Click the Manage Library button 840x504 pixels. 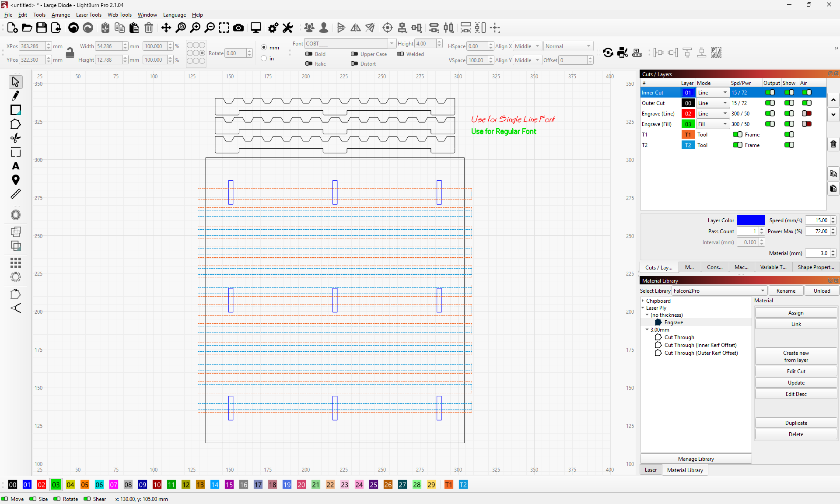[x=696, y=458]
